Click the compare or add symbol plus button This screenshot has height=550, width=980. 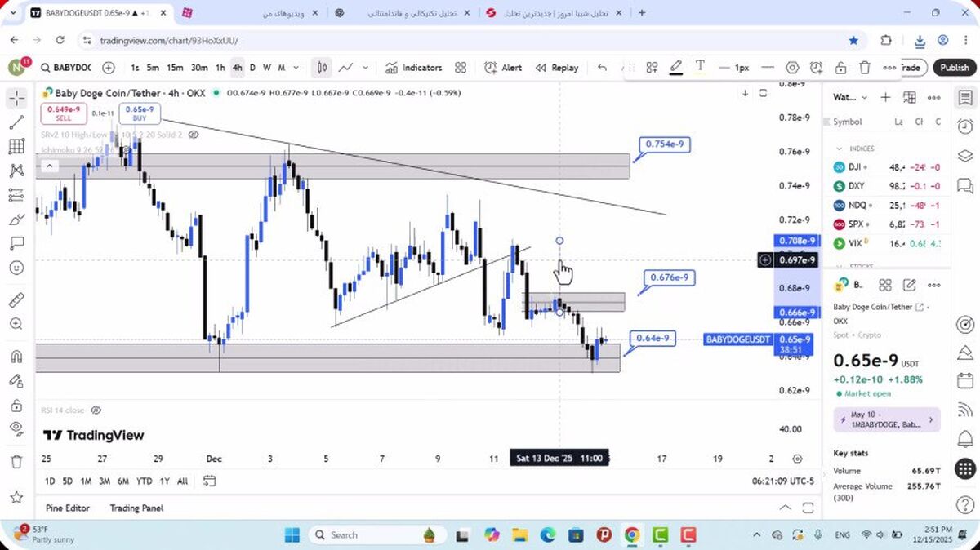tap(109, 68)
